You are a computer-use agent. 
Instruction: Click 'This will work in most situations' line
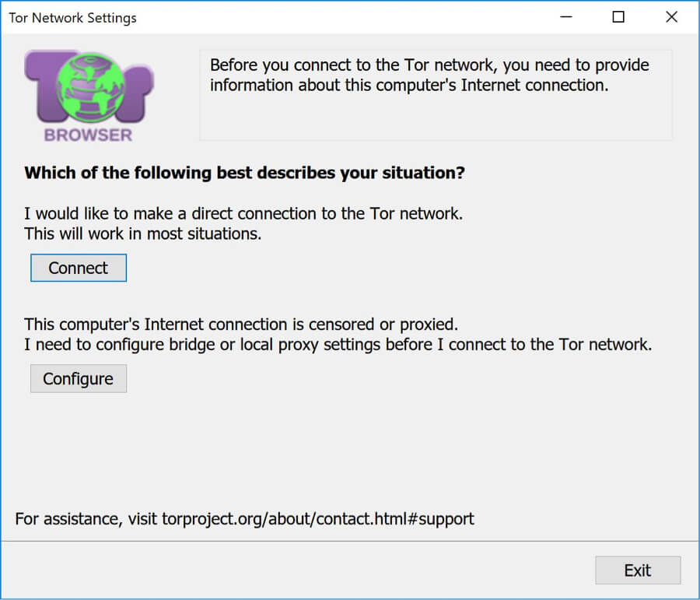pyautogui.click(x=143, y=233)
